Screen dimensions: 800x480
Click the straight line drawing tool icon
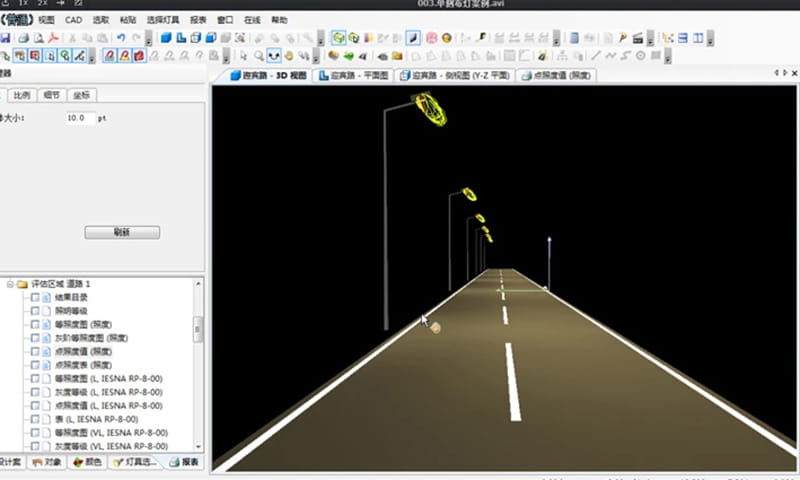[x=595, y=56]
